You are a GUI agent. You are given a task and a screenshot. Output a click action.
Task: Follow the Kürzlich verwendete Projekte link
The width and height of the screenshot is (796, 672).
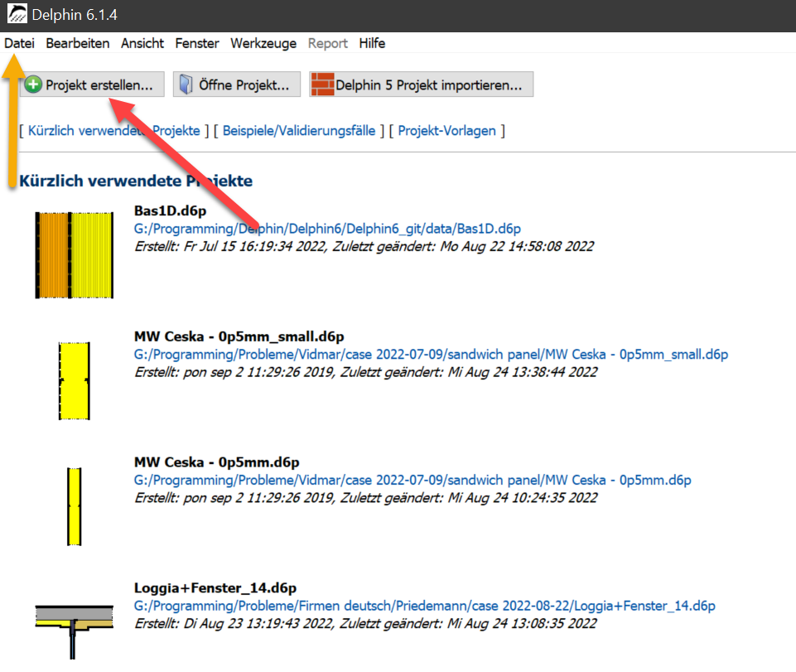tap(114, 131)
